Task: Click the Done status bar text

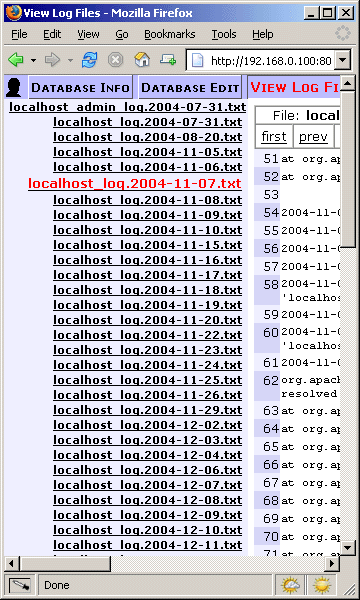Action: pos(57,585)
